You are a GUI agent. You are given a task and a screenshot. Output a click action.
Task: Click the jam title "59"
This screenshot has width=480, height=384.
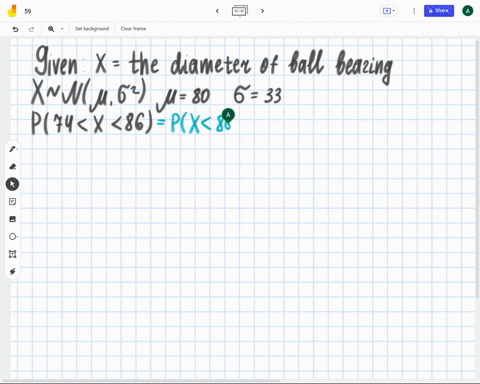(x=28, y=11)
